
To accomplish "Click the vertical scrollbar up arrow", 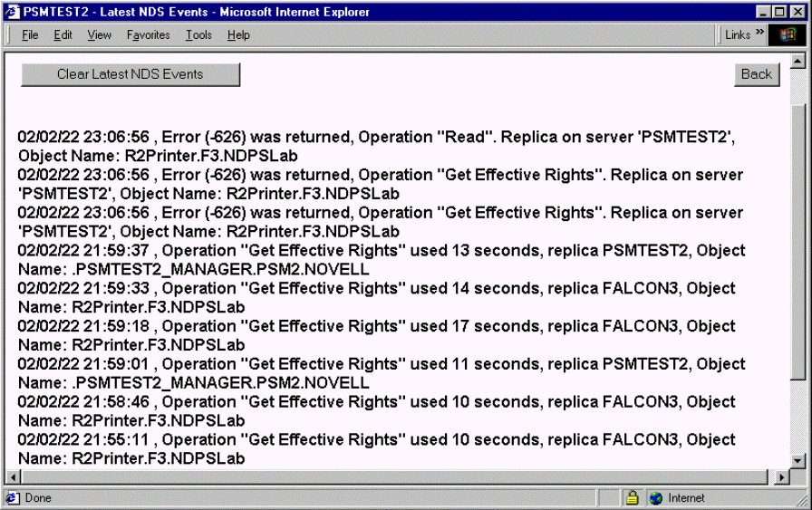I will click(x=797, y=62).
